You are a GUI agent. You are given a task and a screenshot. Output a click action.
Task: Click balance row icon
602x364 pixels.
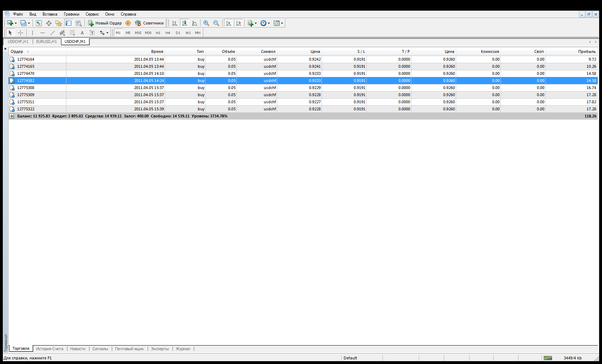click(x=12, y=116)
